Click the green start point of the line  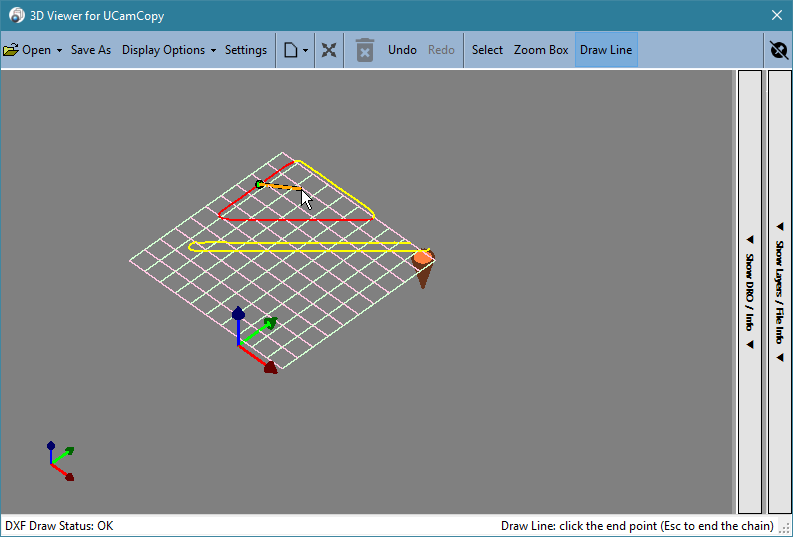tap(259, 184)
